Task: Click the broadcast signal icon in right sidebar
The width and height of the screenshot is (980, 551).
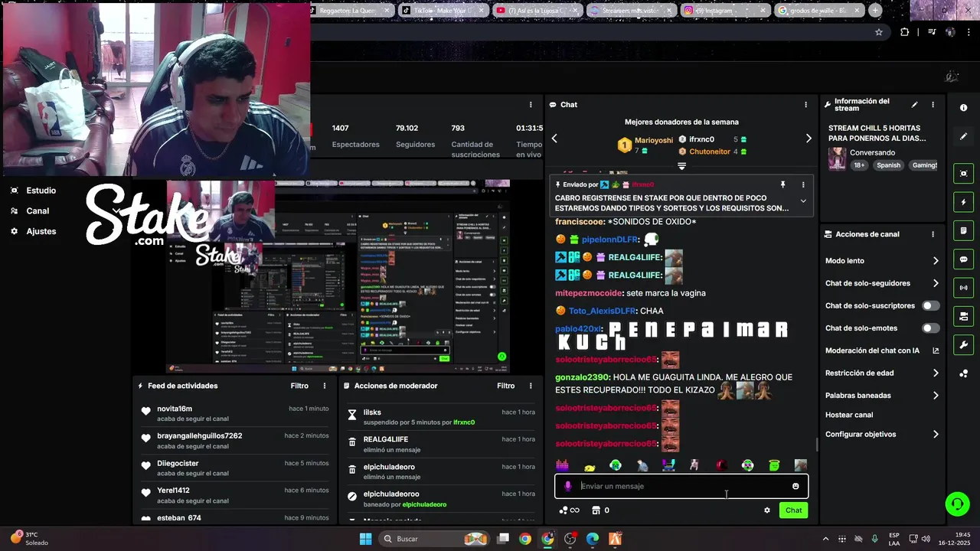Action: 963,288
